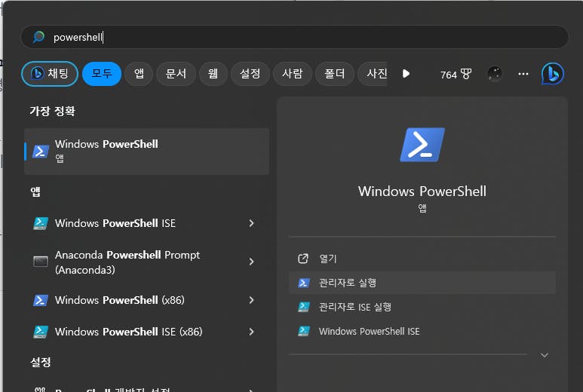583x392 pixels.
Task: Click the 가장 정확 section heading
Action: [53, 111]
